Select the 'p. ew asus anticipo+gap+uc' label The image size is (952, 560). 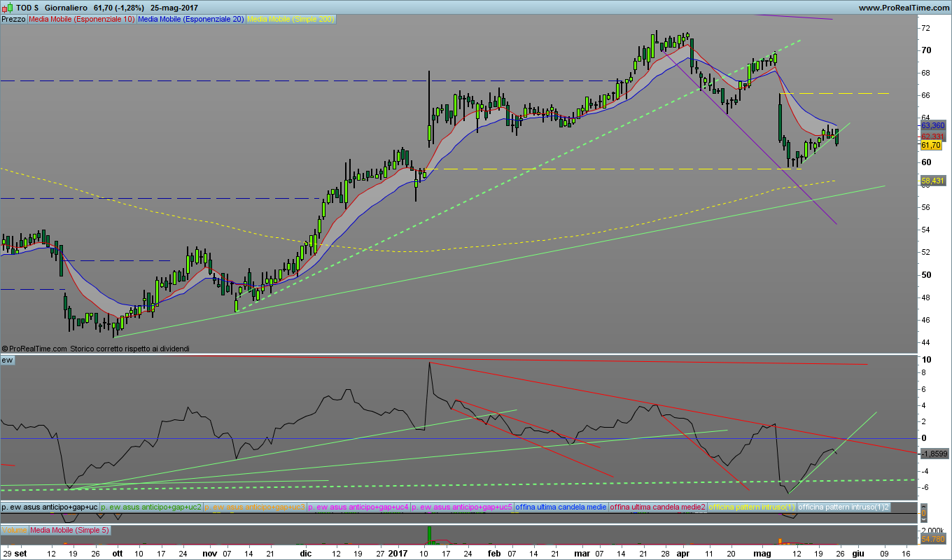(50, 506)
